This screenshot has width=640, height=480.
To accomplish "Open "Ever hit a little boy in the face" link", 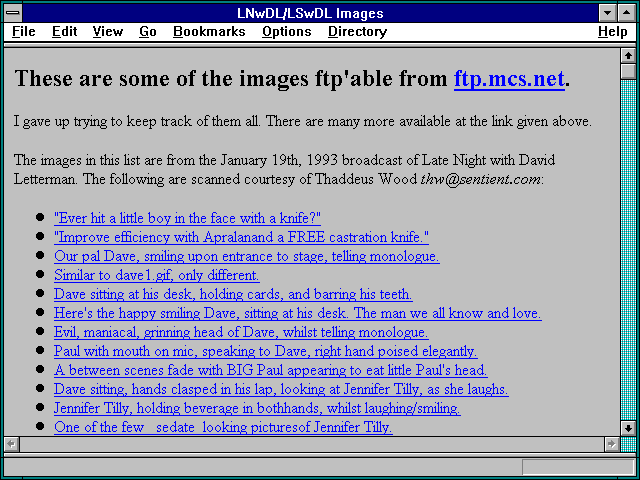I will pos(187,218).
